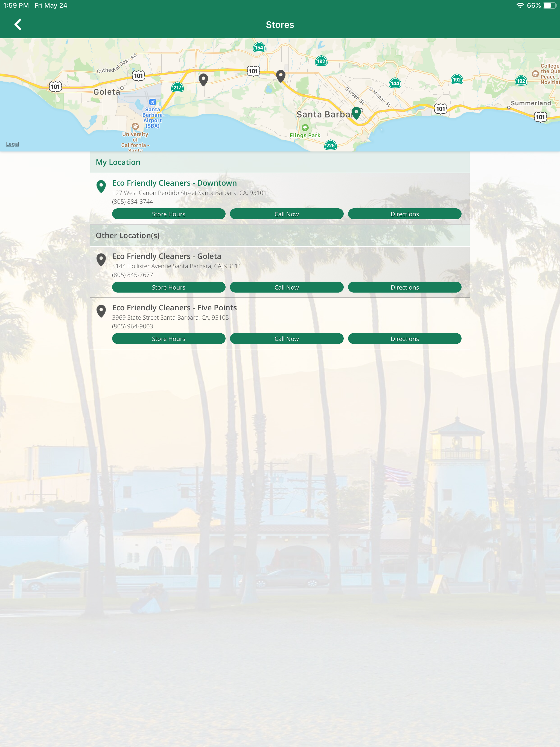Screen dimensions: 560x747
Task: Tap the Other Location(s) section header
Action: [280, 235]
